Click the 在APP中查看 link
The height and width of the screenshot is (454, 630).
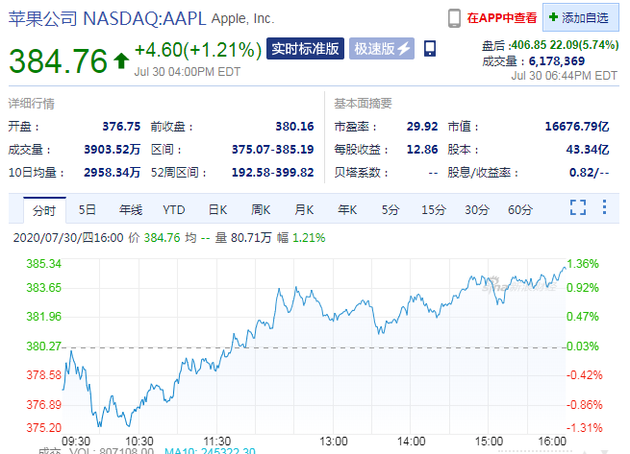coord(502,18)
